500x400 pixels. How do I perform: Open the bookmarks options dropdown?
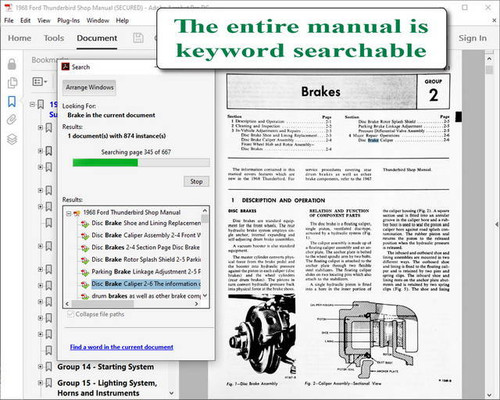(x=40, y=81)
